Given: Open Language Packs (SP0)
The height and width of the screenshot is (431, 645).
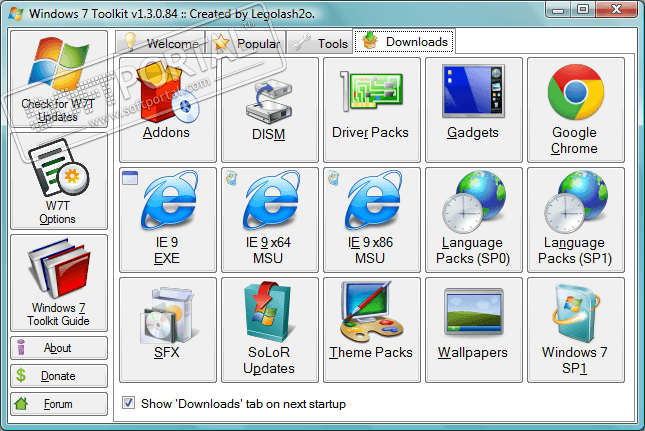Looking at the screenshot, I should click(x=474, y=220).
